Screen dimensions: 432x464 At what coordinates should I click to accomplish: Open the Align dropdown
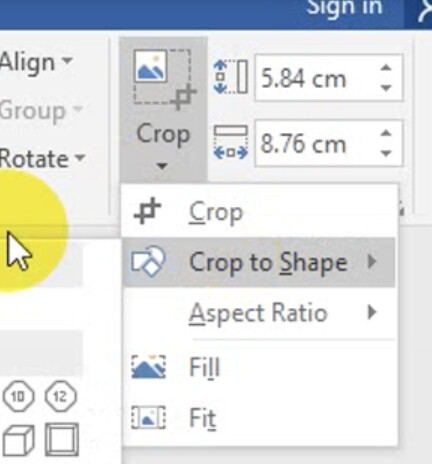(35, 62)
